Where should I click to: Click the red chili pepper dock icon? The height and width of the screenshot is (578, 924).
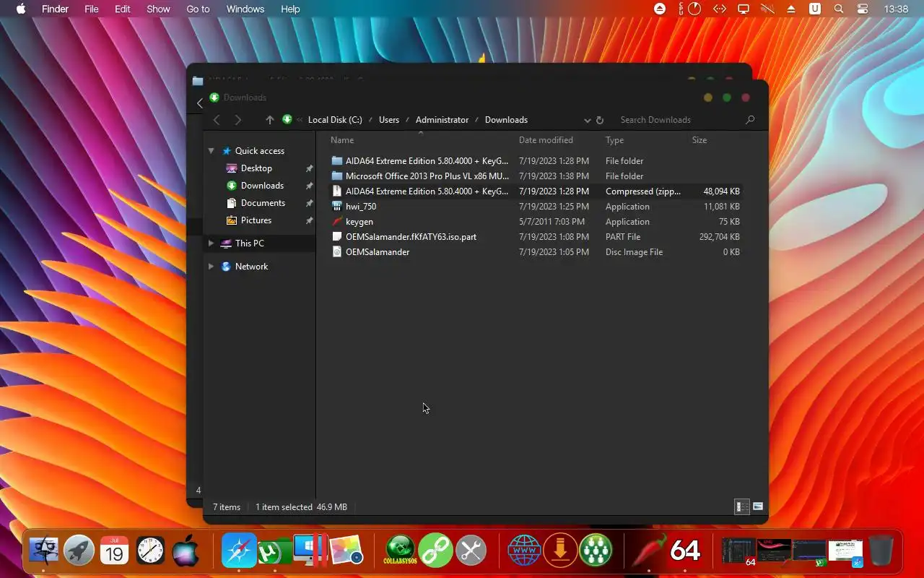point(649,551)
